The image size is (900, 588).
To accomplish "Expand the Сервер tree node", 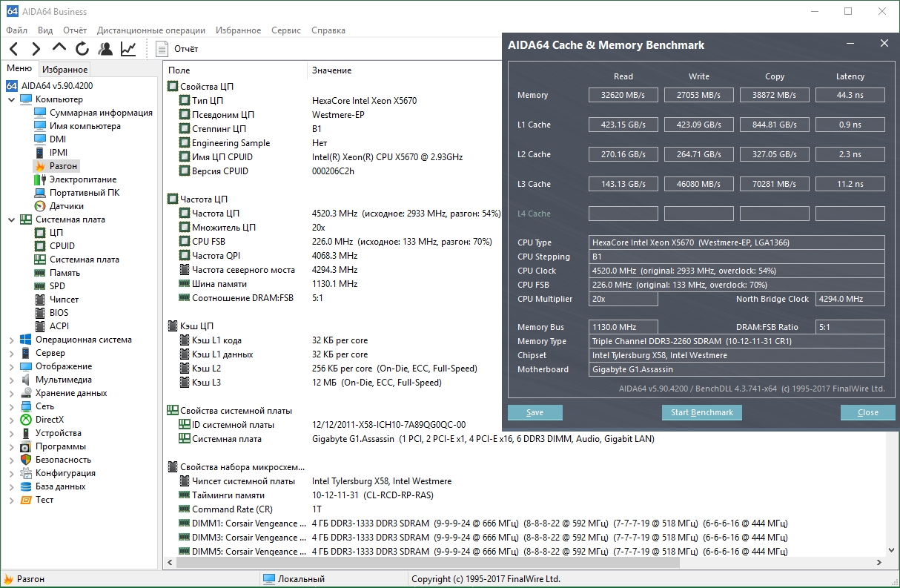I will (11, 353).
